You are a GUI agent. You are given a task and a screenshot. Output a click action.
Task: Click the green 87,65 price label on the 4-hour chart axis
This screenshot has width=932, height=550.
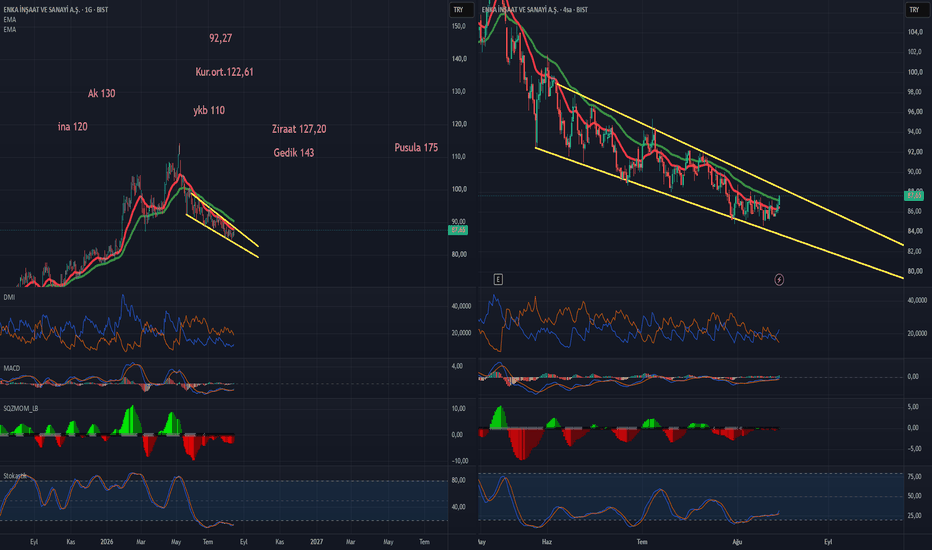(914, 195)
